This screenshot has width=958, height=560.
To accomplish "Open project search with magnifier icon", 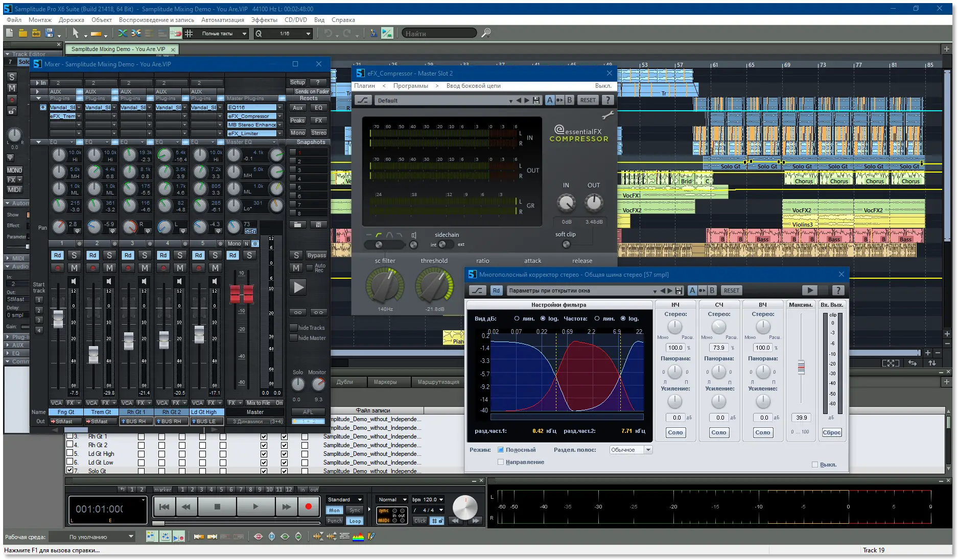I will tap(485, 33).
